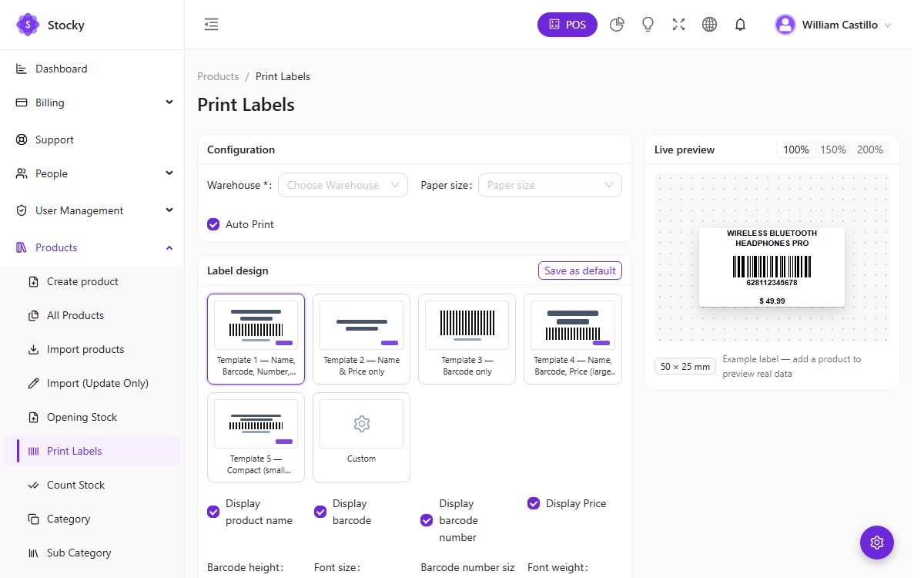The image size is (924, 578).
Task: Uncheck Display Price checkbox
Action: click(x=534, y=503)
